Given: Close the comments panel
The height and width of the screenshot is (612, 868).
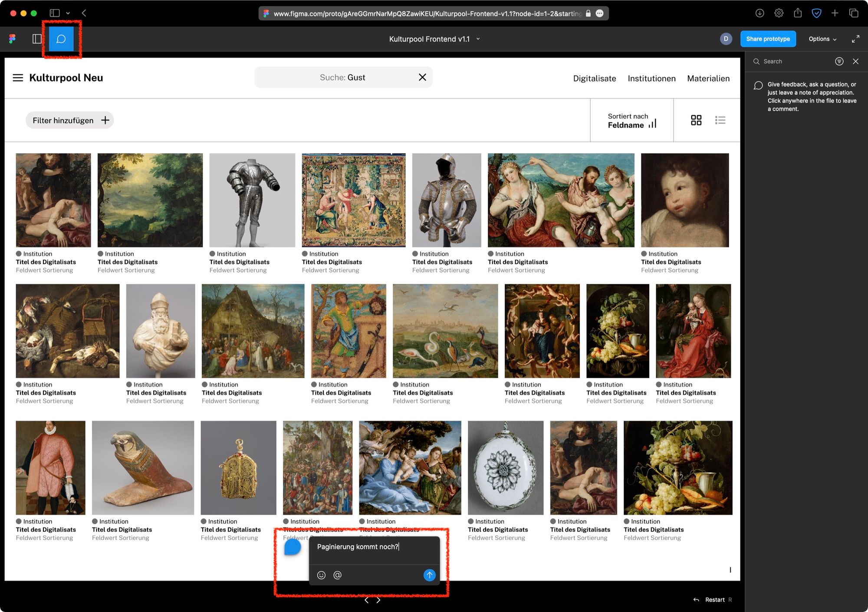Looking at the screenshot, I should [x=855, y=62].
